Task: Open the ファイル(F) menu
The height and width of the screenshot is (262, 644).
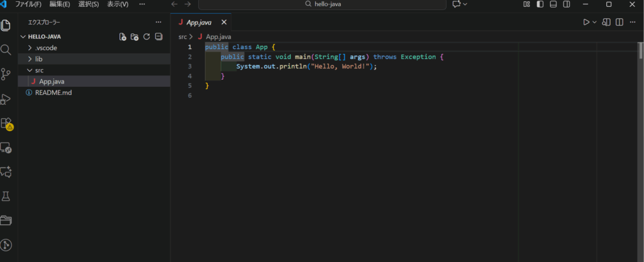Action: pos(28,4)
